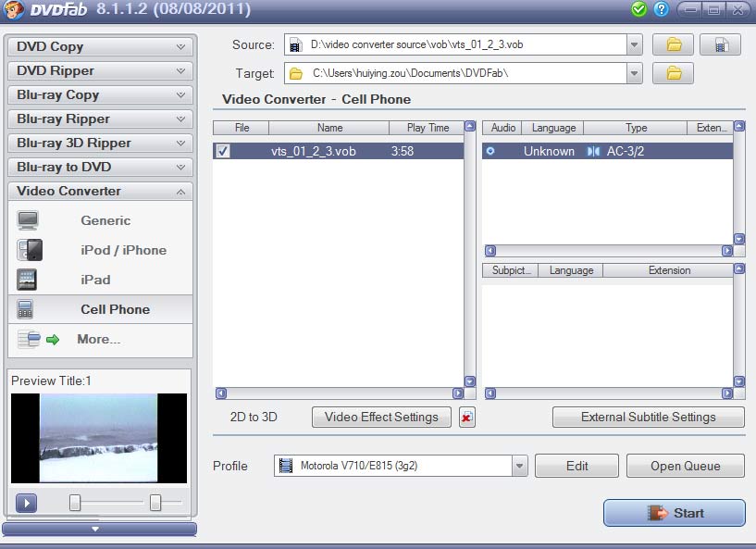The width and height of the screenshot is (756, 549).
Task: Click the file list scroll-right arrow
Action: 458,393
